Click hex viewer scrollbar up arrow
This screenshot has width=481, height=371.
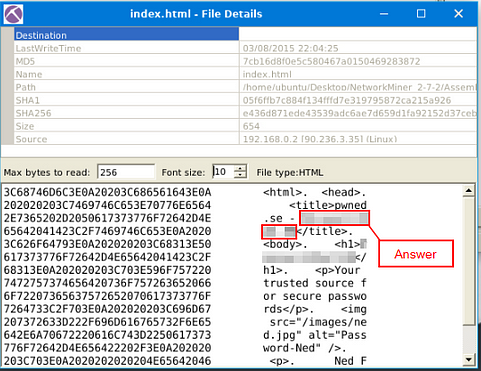[x=469, y=191]
